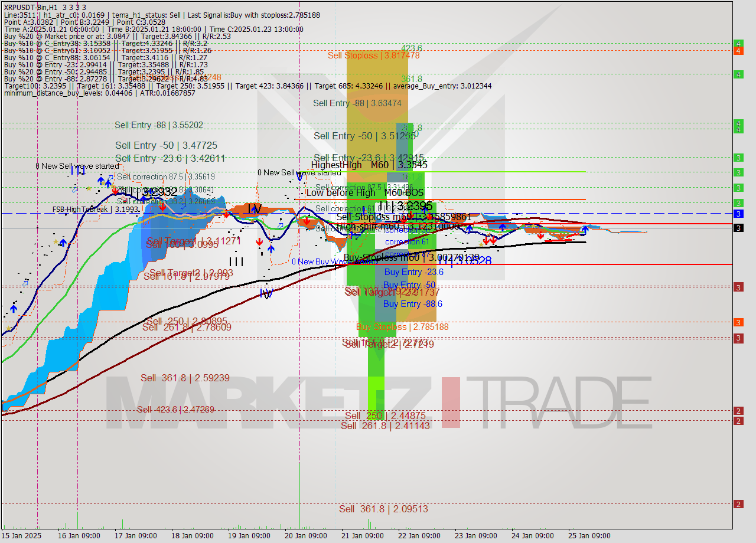Click the 'Low before High M60-BOS' label
756x543 pixels.
pos(365,192)
